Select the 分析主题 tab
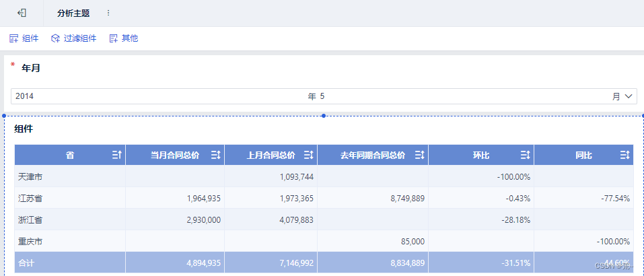Screen dimensions: 644x276 click(73, 13)
